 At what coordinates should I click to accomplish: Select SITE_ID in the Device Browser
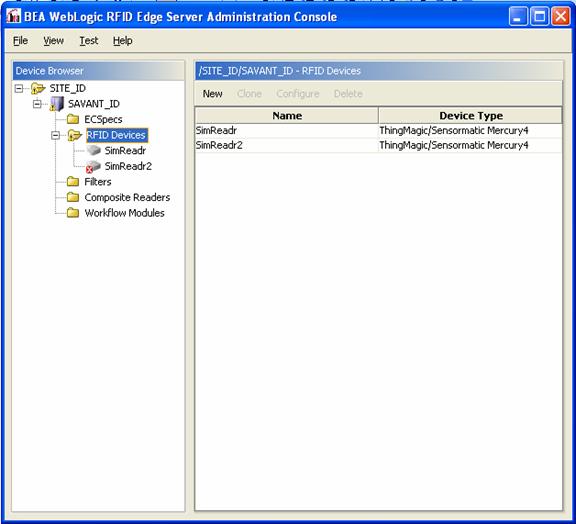68,89
